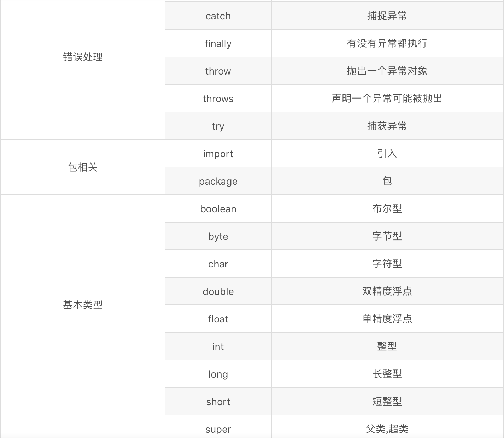Image resolution: width=504 pixels, height=438 pixels.
Task: Click the 错误处理 category cell
Action: [83, 57]
